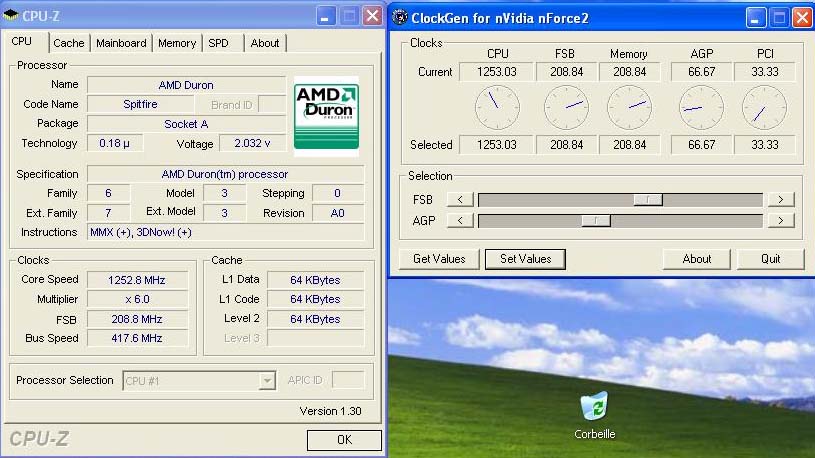Close the CPU-Z window
Image resolution: width=815 pixels, height=458 pixels.
point(372,16)
